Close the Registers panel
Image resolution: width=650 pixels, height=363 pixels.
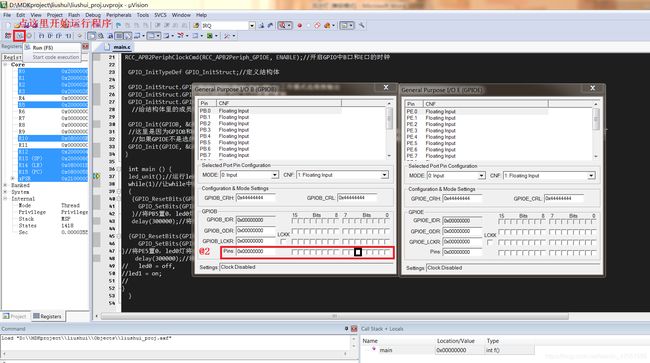[85, 46]
